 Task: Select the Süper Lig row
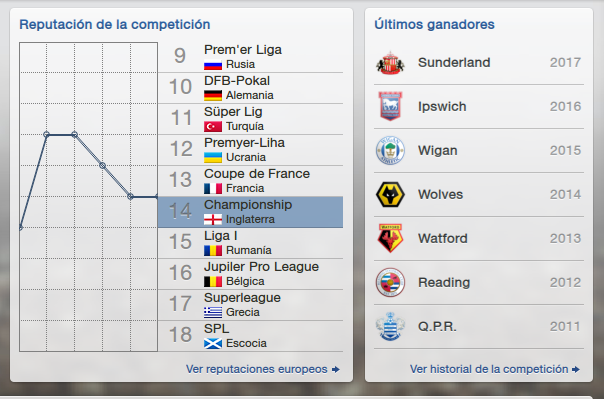(x=250, y=119)
